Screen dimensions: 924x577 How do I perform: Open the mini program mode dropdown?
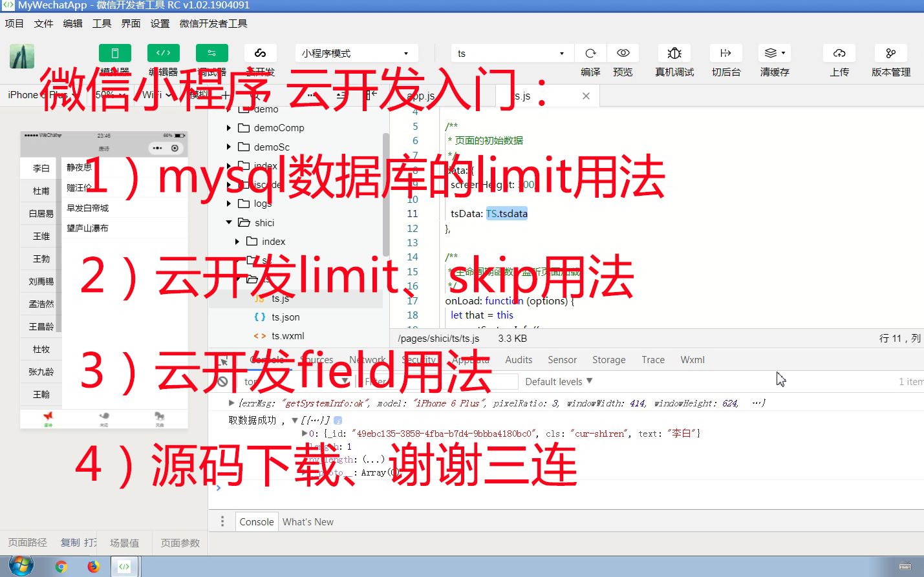coord(356,53)
